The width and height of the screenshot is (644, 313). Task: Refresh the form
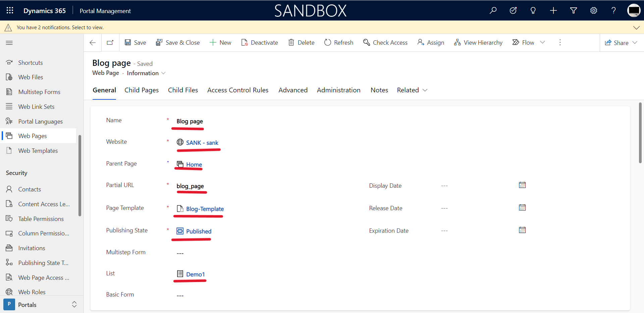(339, 43)
